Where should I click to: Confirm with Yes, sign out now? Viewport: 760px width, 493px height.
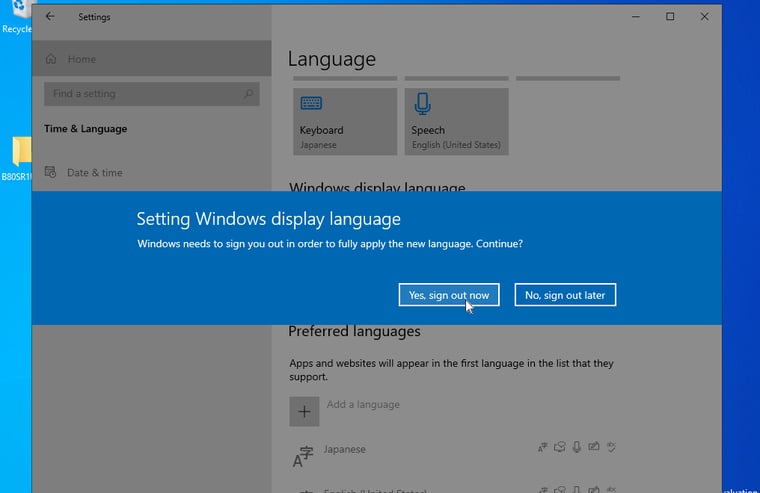coord(449,295)
